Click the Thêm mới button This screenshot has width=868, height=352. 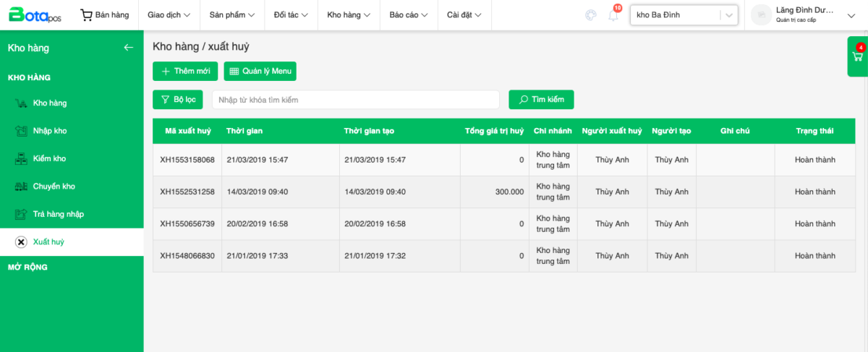point(185,71)
